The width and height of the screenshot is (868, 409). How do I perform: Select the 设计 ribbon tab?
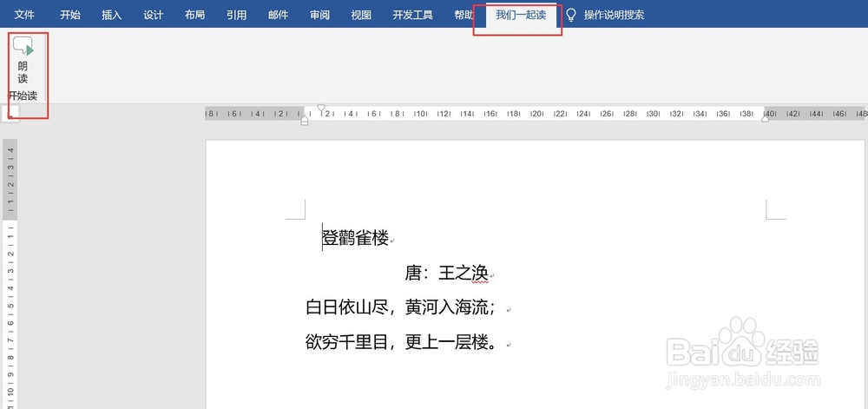(154, 15)
